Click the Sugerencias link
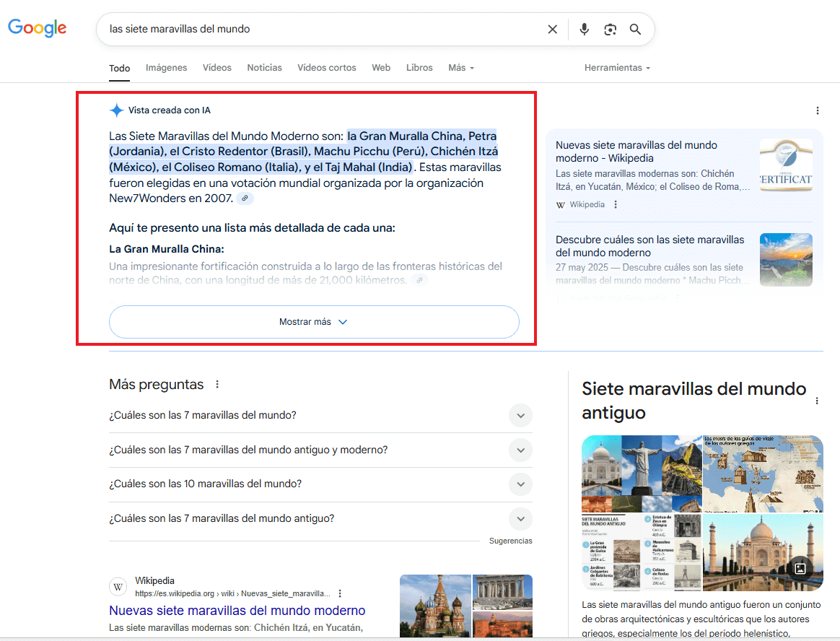840x641 pixels. pyautogui.click(x=510, y=541)
